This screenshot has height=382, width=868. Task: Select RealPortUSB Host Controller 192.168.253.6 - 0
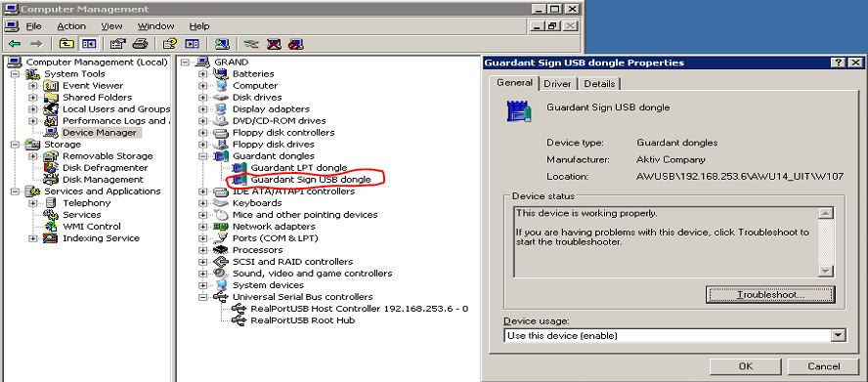[x=360, y=309]
